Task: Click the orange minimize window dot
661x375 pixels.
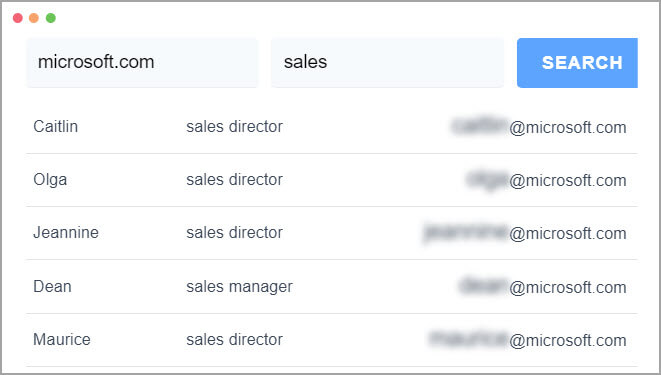Action: (x=34, y=18)
